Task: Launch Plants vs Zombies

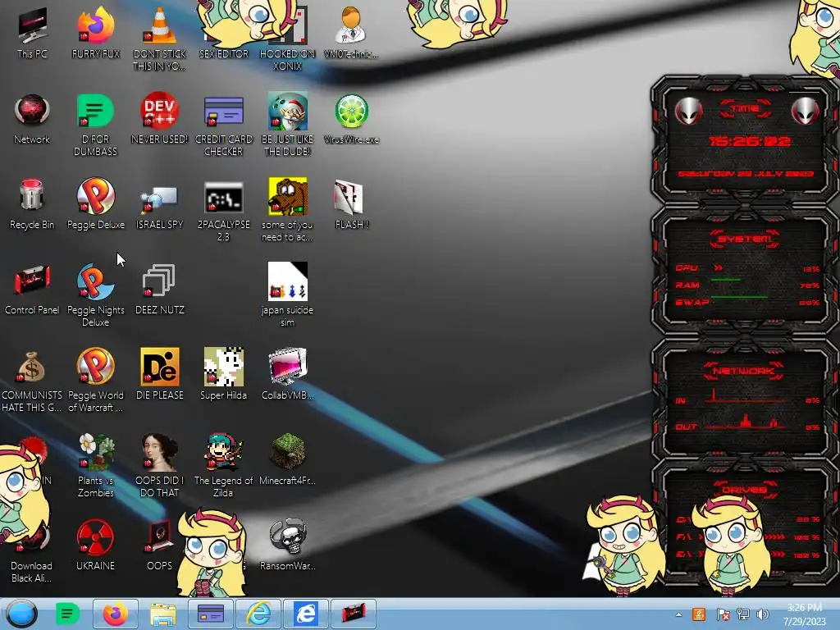Action: (95, 466)
